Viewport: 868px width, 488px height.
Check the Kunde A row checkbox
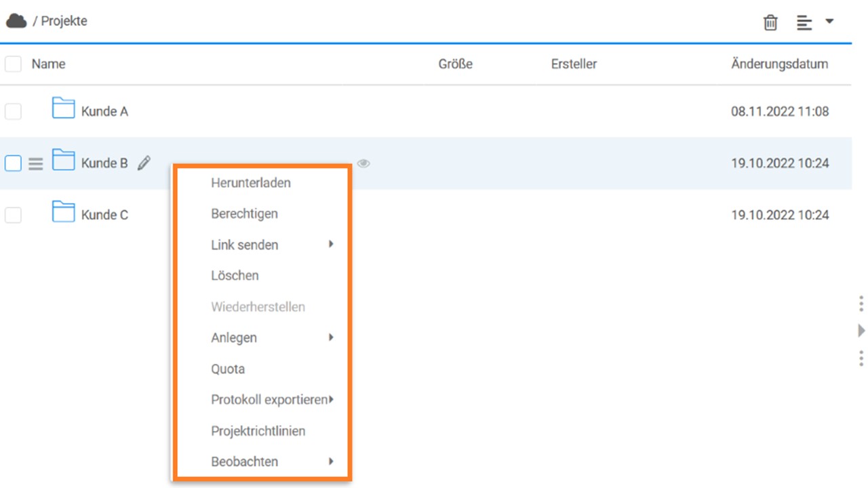pos(13,112)
